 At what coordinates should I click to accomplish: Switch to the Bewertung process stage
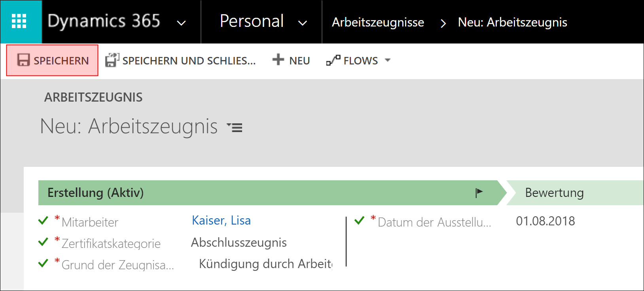click(x=554, y=193)
